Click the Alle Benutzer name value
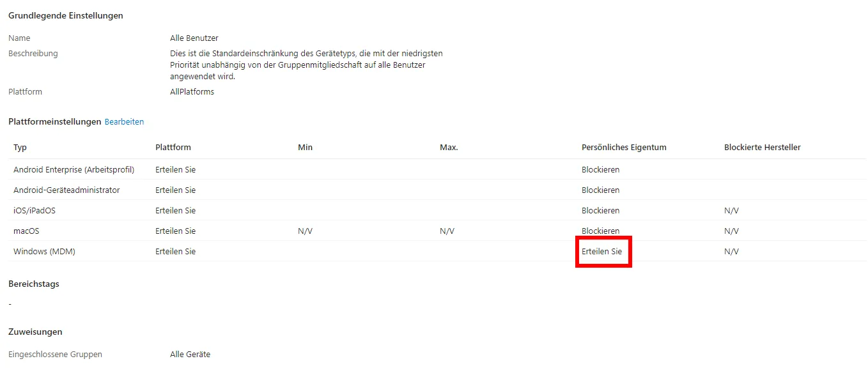 tap(194, 38)
